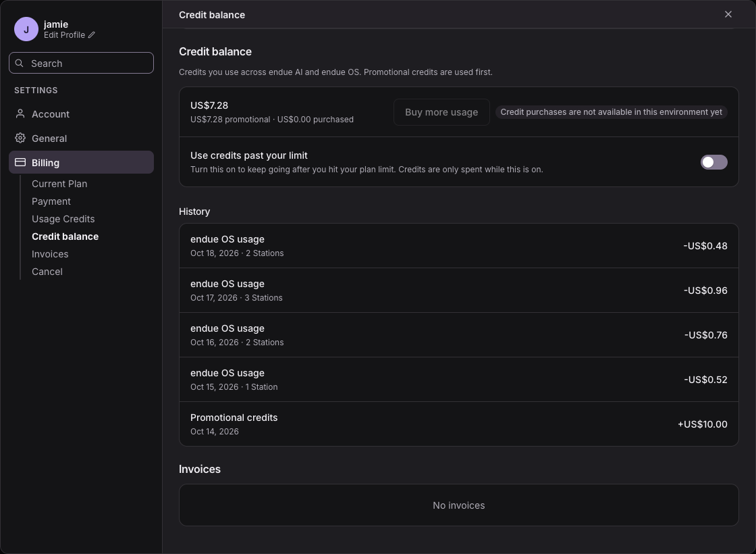Focus the Search settings field

[81, 64]
